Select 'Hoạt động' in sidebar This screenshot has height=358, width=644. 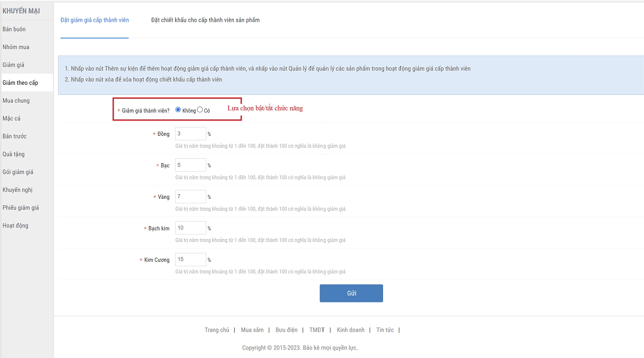click(x=15, y=226)
